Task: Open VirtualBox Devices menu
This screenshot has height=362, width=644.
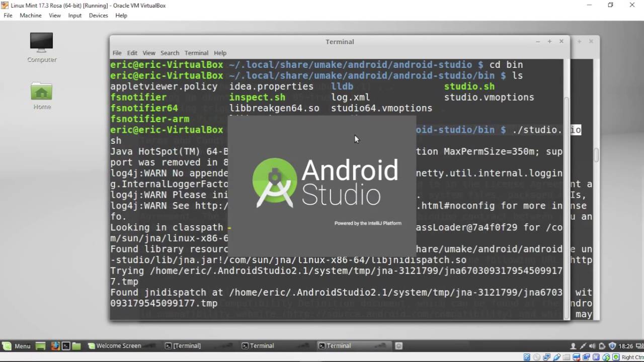Action: click(x=99, y=16)
